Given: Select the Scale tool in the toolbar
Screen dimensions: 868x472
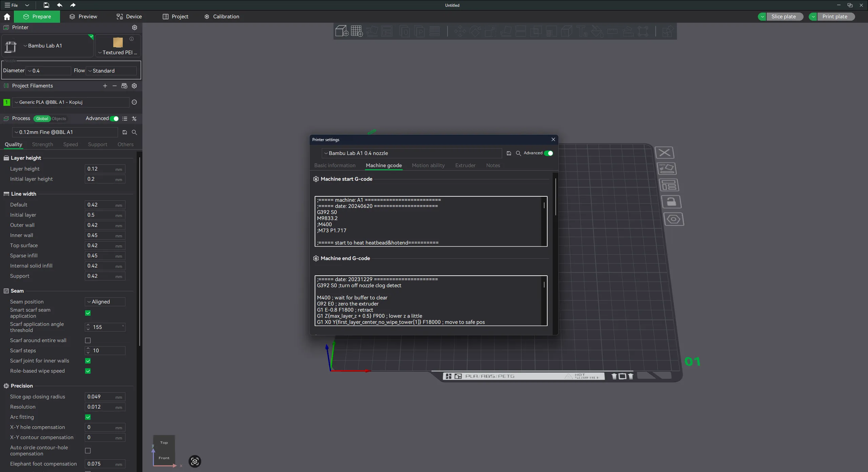Looking at the screenshot, I should [x=491, y=31].
